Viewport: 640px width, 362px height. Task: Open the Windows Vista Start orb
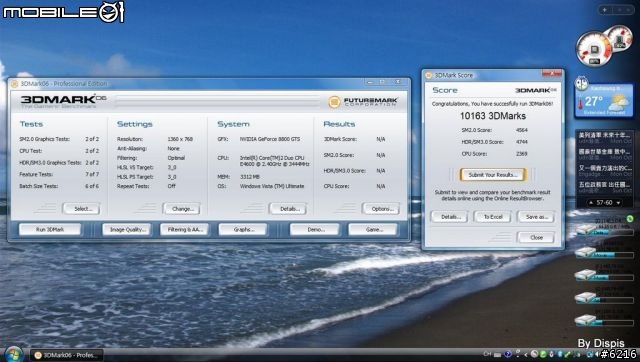click(13, 353)
